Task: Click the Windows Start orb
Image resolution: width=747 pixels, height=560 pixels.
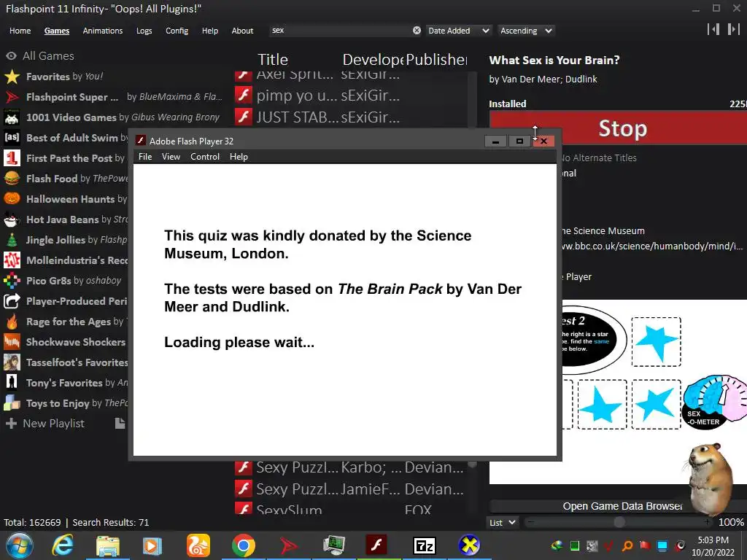Action: click(x=18, y=545)
